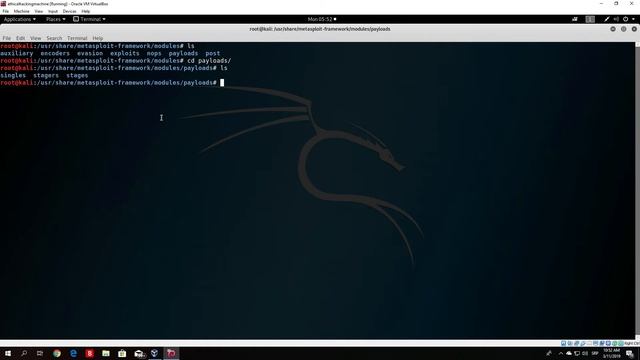Screen dimensions: 640x360
Task: Click the OneDrive cloud tray icon
Action: pyautogui.click(x=569, y=353)
